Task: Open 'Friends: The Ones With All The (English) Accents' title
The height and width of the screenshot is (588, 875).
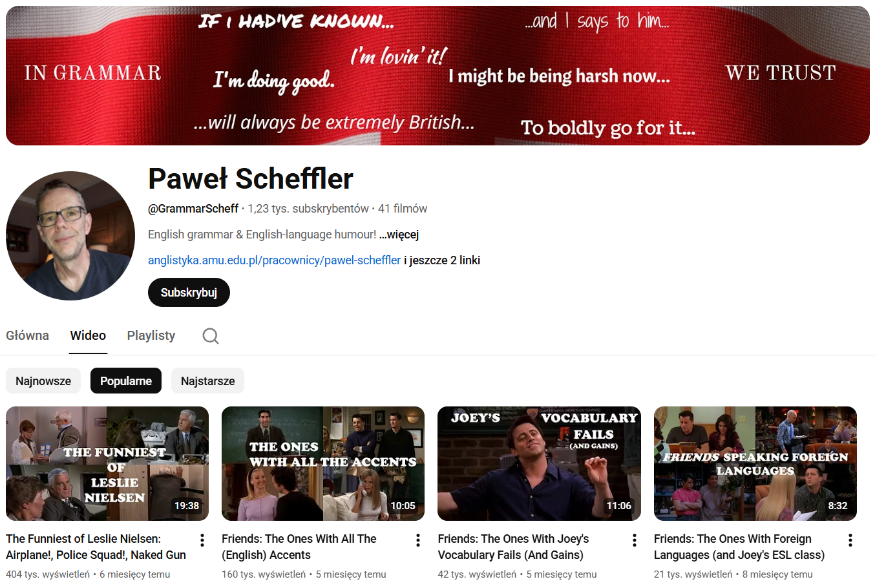Action: [x=299, y=547]
